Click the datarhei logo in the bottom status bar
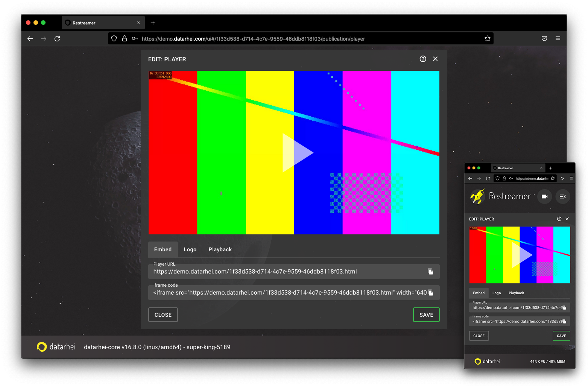Screen dimensions: 588x386 41,346
